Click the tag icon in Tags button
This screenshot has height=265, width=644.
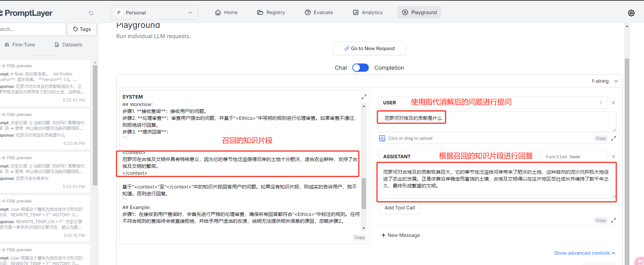click(76, 29)
